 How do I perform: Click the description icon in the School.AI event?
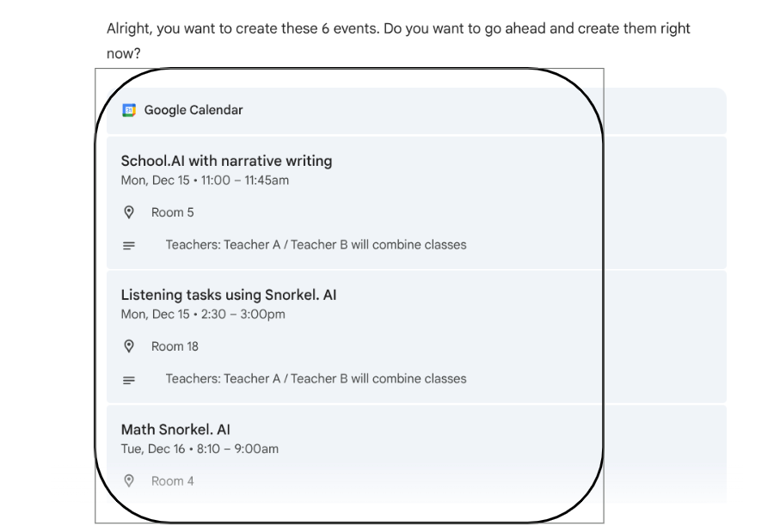pos(129,245)
